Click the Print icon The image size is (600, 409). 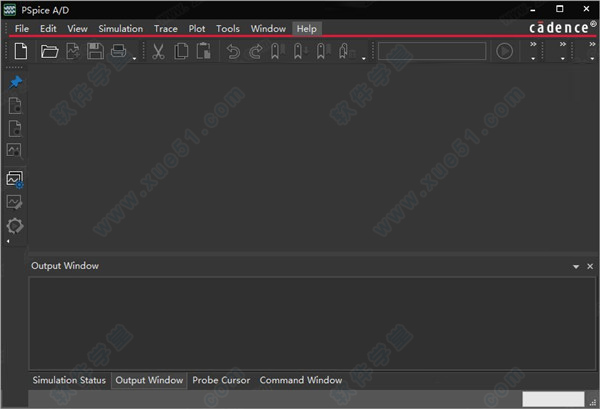point(119,51)
